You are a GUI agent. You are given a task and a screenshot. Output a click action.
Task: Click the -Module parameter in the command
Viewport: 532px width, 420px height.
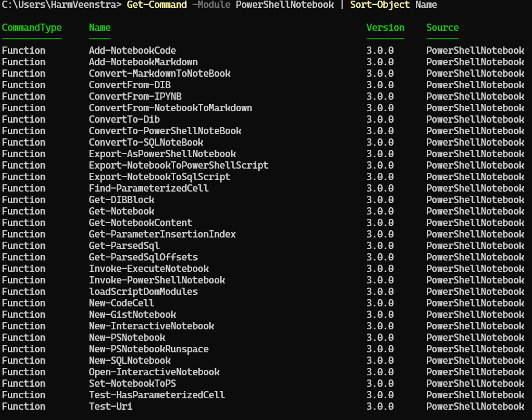coord(211,5)
